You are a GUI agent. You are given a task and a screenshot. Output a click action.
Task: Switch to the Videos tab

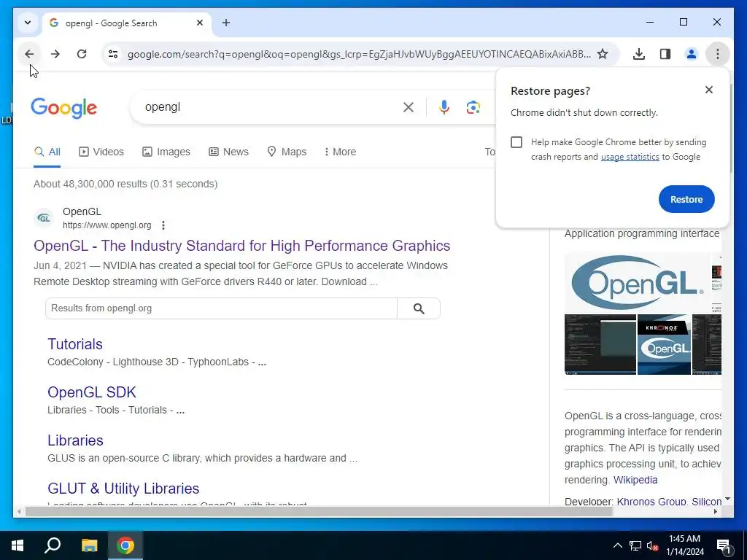coord(101,152)
